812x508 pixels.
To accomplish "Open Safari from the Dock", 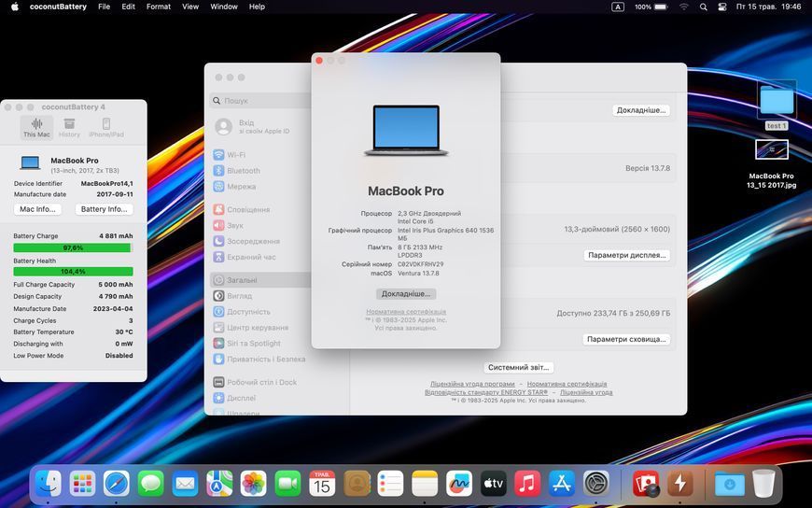I will click(x=117, y=484).
